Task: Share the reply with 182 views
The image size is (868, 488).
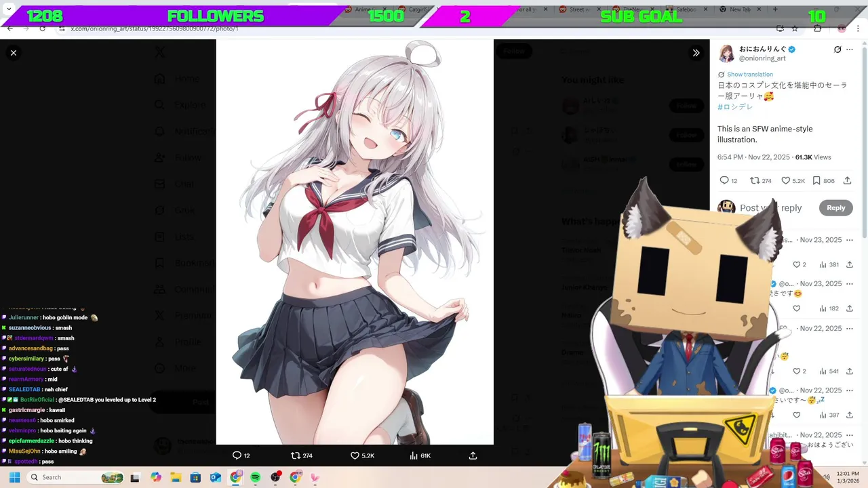Action: coord(849,308)
